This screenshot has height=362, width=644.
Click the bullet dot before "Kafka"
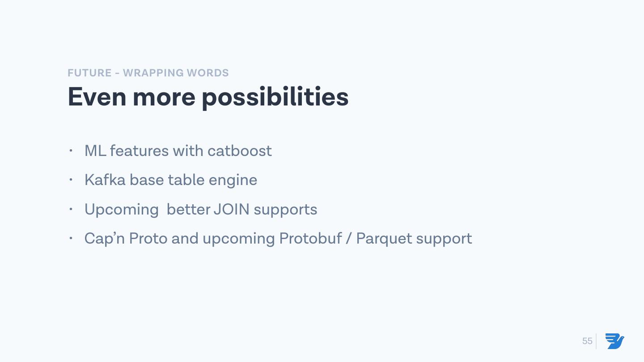(x=71, y=180)
